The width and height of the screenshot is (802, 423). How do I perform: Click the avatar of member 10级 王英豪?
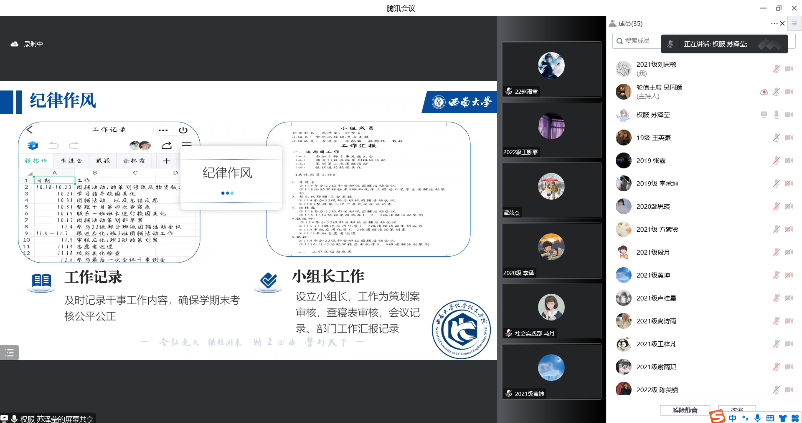point(622,137)
